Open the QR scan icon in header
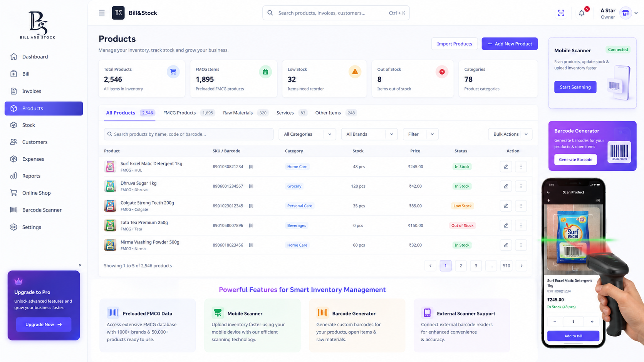This screenshot has width=644, height=362. [561, 13]
